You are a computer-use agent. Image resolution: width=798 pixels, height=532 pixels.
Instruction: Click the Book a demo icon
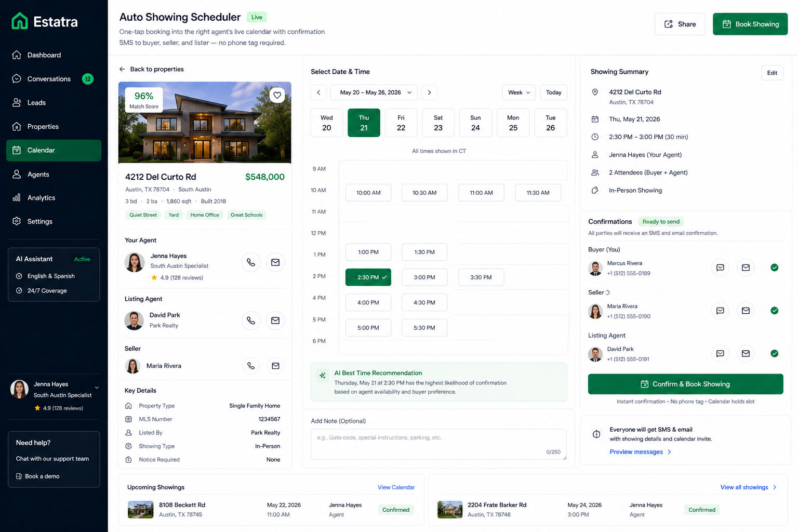pos(19,476)
